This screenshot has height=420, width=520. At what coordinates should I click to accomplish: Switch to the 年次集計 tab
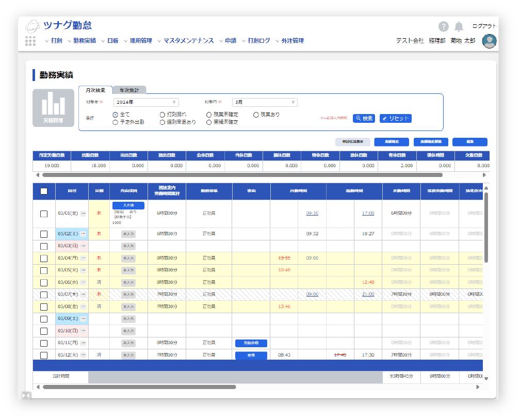[129, 90]
